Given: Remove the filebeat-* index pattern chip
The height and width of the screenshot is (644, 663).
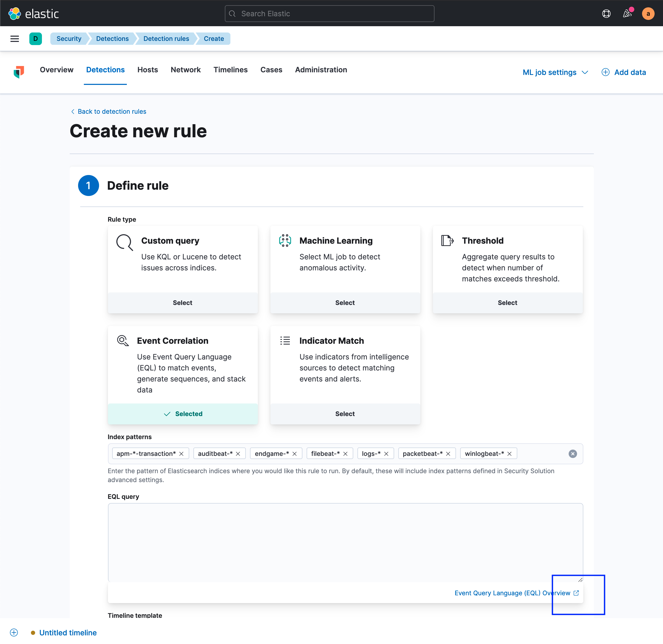Looking at the screenshot, I should pyautogui.click(x=345, y=453).
